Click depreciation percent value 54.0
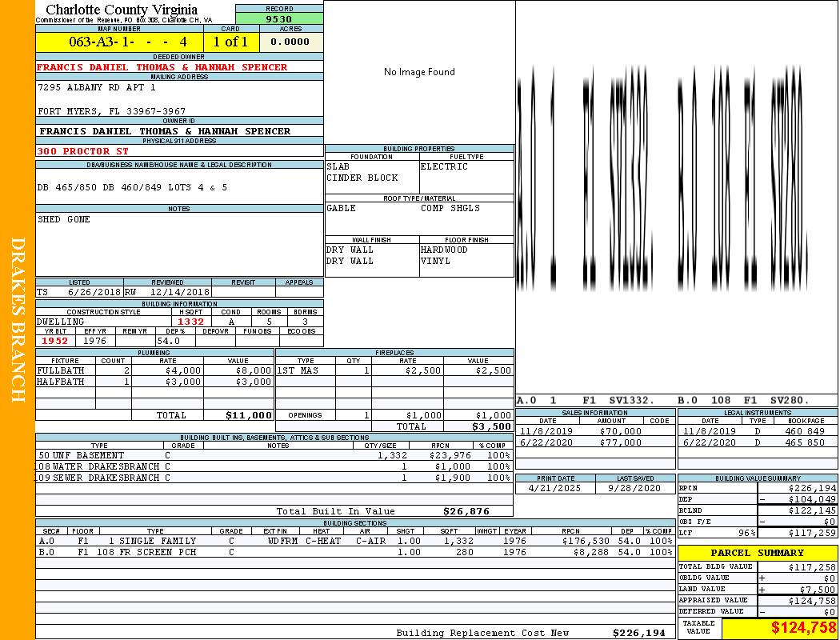 tap(168, 341)
